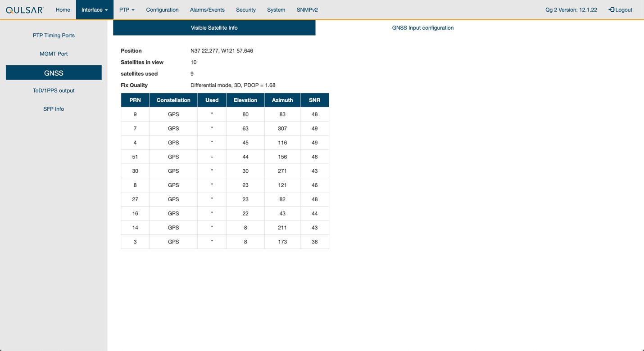Navigate to Alarms/Events

[x=207, y=10]
